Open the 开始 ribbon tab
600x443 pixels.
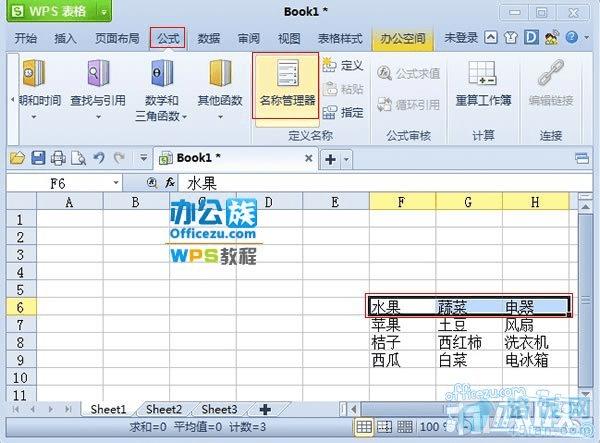click(26, 38)
